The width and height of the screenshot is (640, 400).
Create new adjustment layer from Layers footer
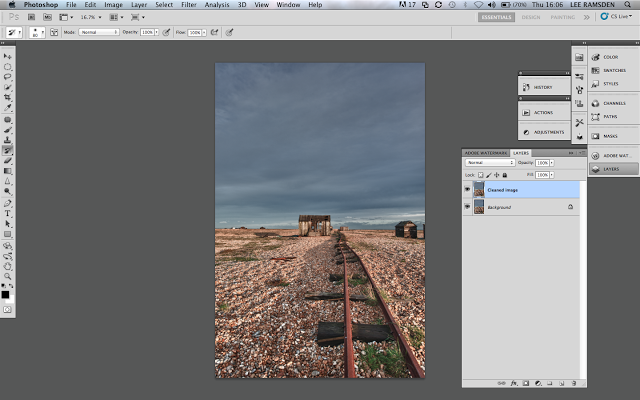click(538, 383)
